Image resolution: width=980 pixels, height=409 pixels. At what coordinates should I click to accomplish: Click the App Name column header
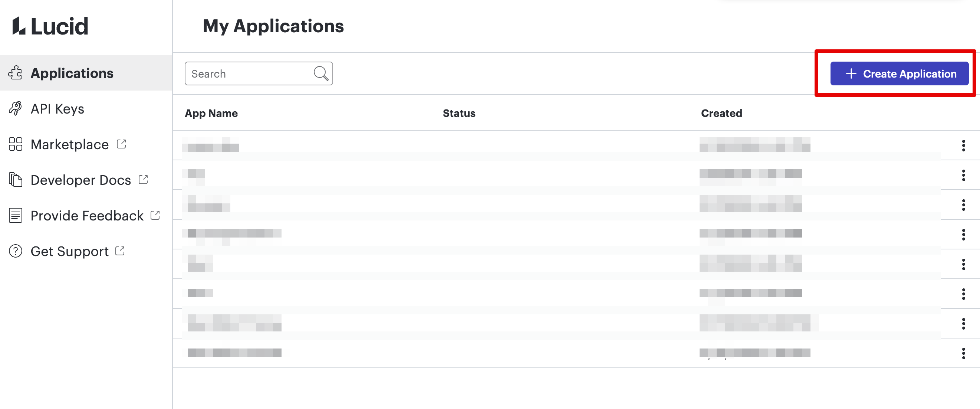(211, 113)
